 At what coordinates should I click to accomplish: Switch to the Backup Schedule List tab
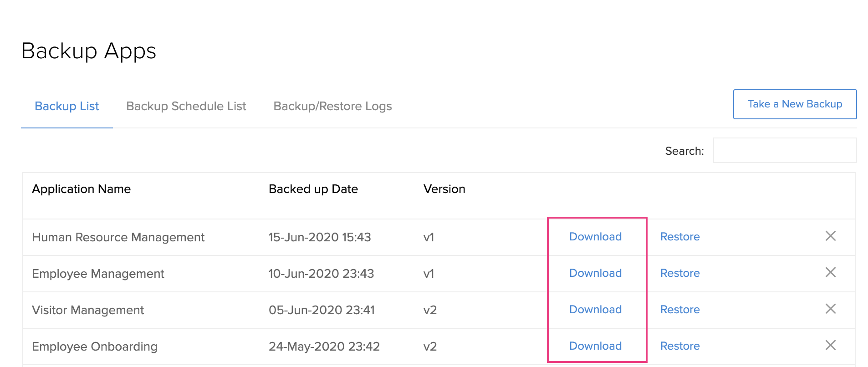(186, 106)
